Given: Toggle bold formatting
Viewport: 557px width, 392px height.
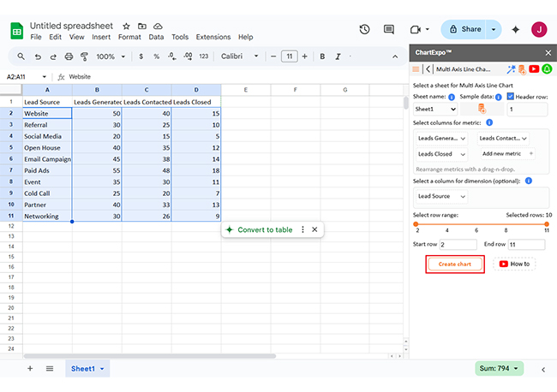Looking at the screenshot, I should (x=322, y=56).
